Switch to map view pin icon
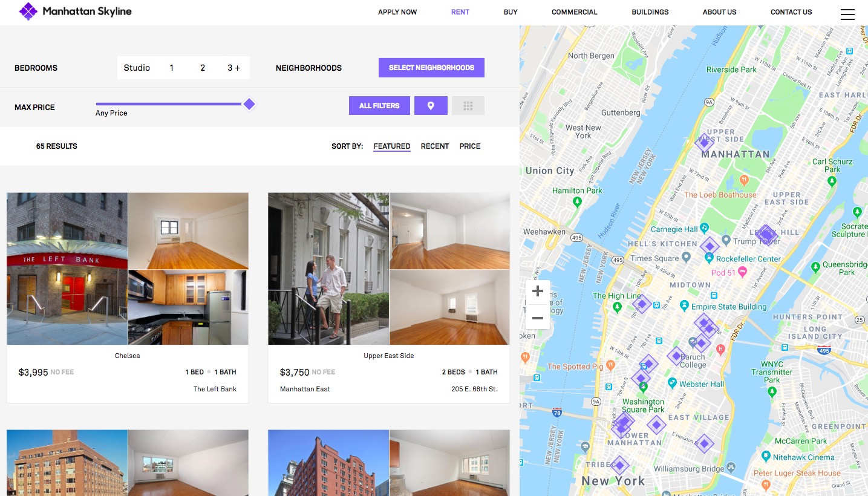 coord(431,106)
